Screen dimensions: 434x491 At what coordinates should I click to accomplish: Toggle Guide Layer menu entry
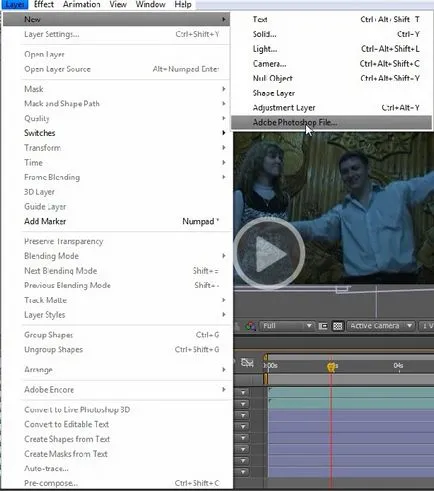pos(116,207)
